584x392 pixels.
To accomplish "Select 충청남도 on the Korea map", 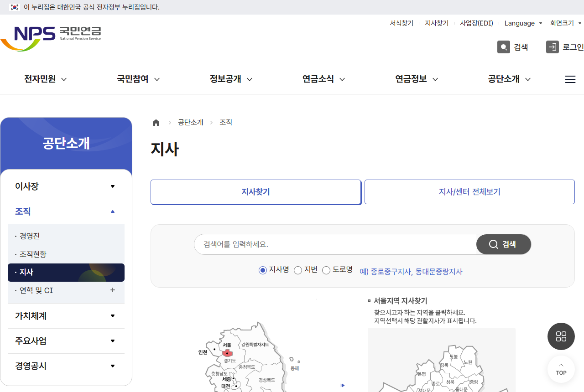I will point(219,374).
